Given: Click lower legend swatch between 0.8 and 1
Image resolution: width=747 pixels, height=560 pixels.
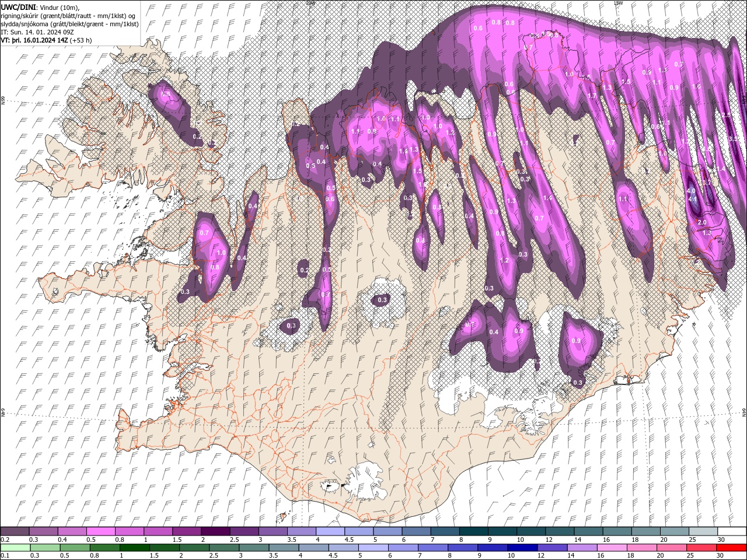Looking at the screenshot, I should pos(105,548).
